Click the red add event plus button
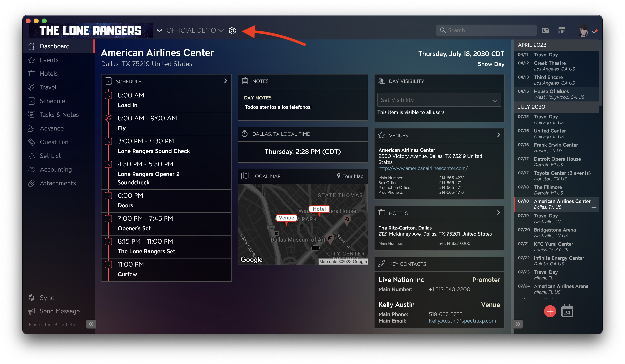This screenshot has height=364, width=625. click(550, 311)
